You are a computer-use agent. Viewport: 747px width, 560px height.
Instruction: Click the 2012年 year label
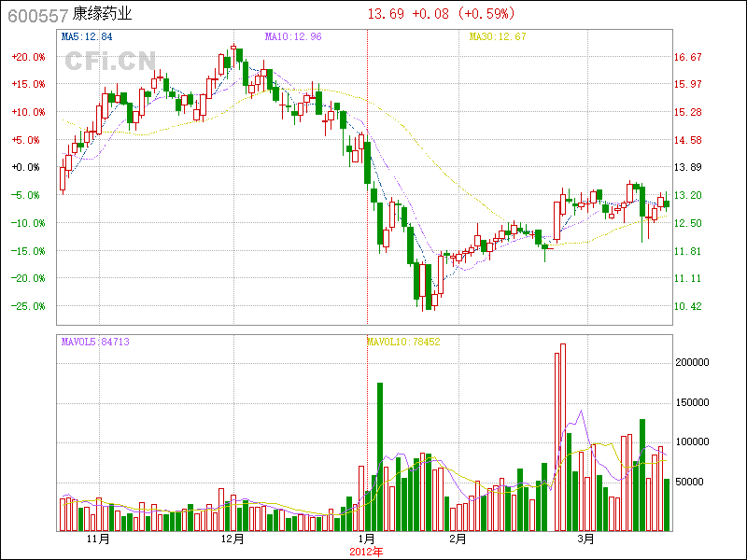point(367,551)
